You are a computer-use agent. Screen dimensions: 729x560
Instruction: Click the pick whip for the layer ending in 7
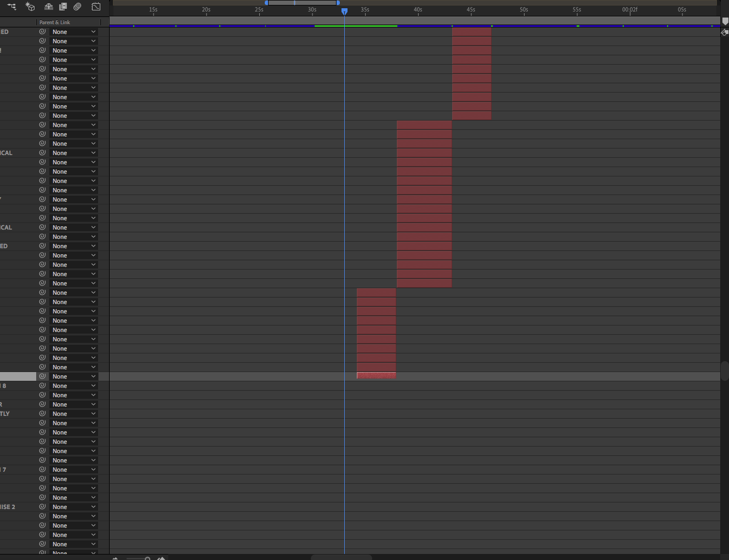coord(42,470)
